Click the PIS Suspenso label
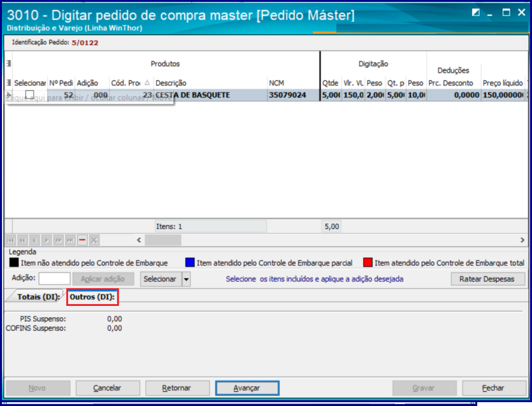The width and height of the screenshot is (532, 406). coord(43,319)
